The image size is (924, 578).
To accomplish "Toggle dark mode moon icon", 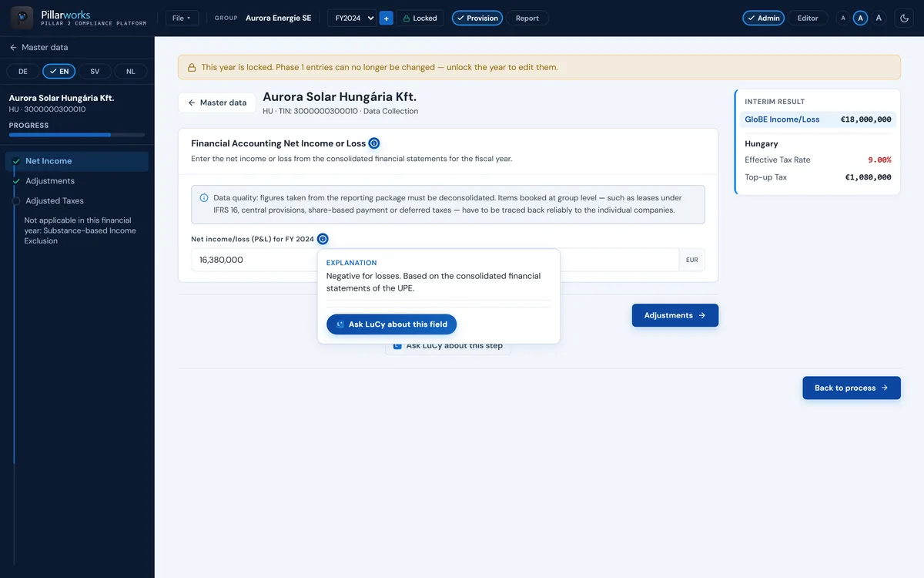I will [x=905, y=18].
